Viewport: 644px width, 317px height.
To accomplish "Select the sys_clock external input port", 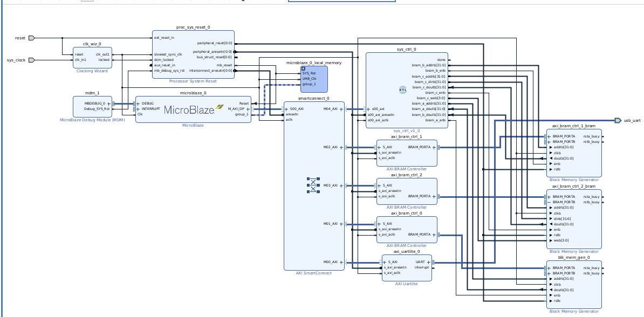I will 32,60.
